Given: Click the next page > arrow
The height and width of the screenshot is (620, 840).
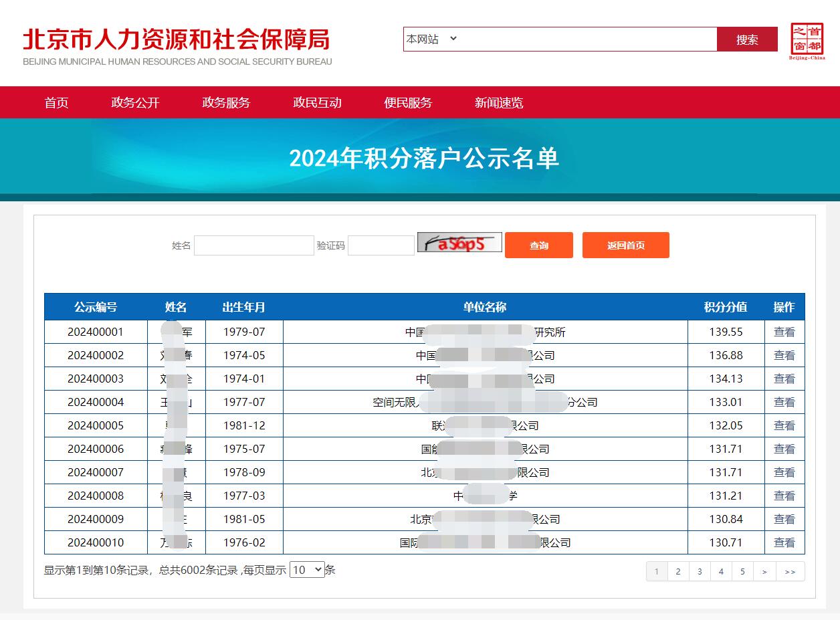Looking at the screenshot, I should coord(764,571).
